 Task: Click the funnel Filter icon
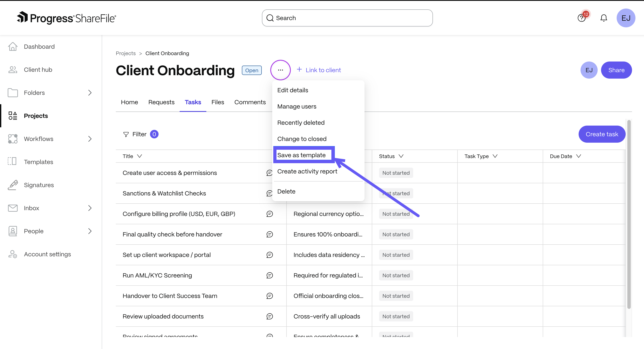click(126, 134)
